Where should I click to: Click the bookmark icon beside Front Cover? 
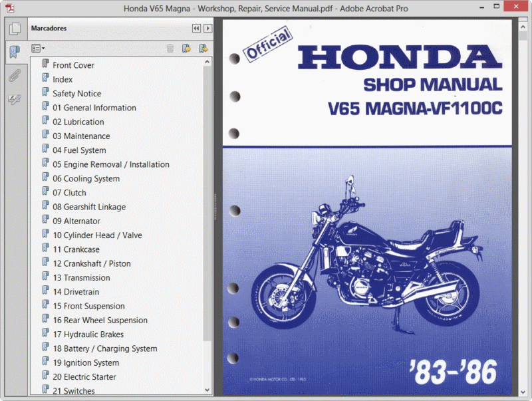pos(45,63)
